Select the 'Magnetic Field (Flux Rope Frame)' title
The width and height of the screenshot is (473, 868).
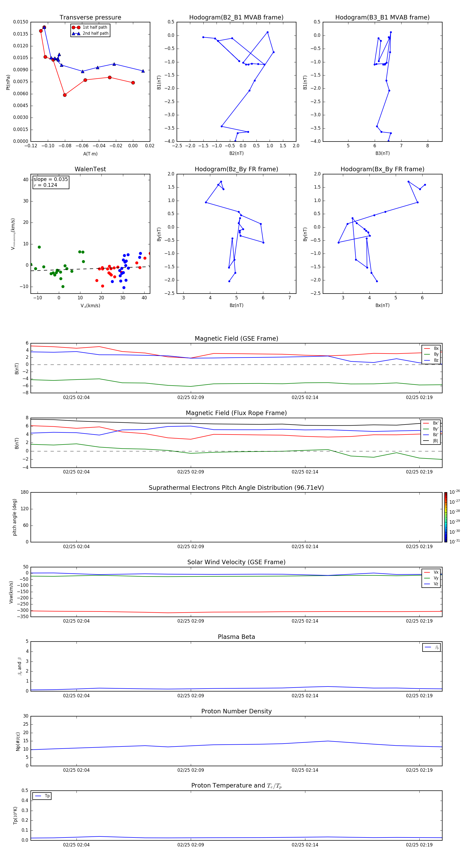236,413
